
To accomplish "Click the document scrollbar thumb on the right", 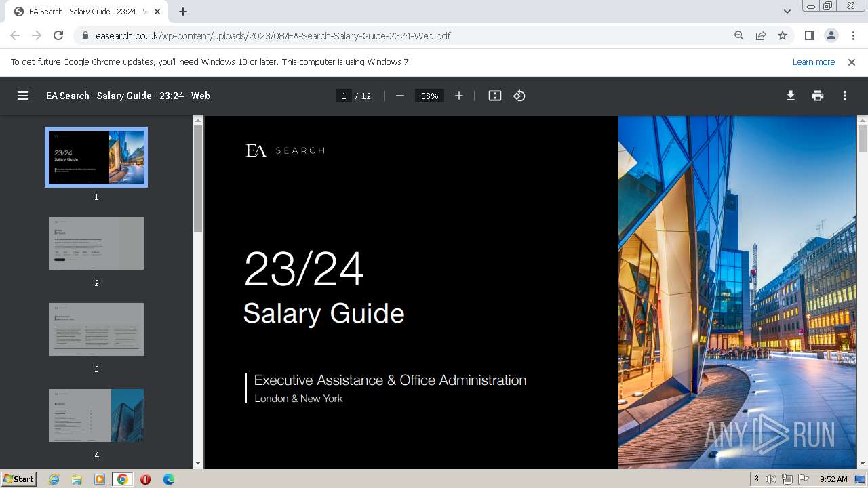I will click(x=863, y=139).
